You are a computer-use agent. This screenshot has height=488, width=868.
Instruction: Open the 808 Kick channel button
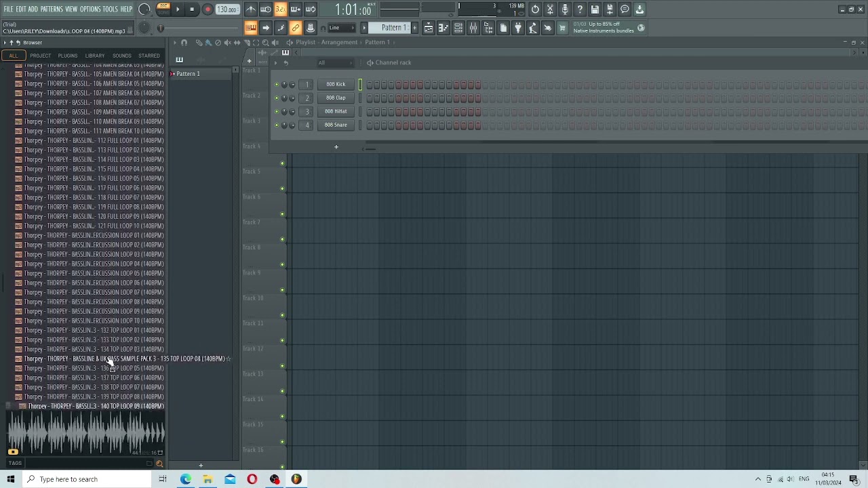point(336,84)
